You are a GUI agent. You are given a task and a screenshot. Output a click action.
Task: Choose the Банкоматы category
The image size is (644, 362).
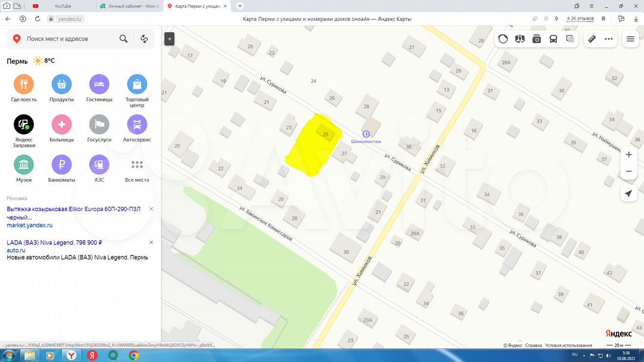point(61,165)
